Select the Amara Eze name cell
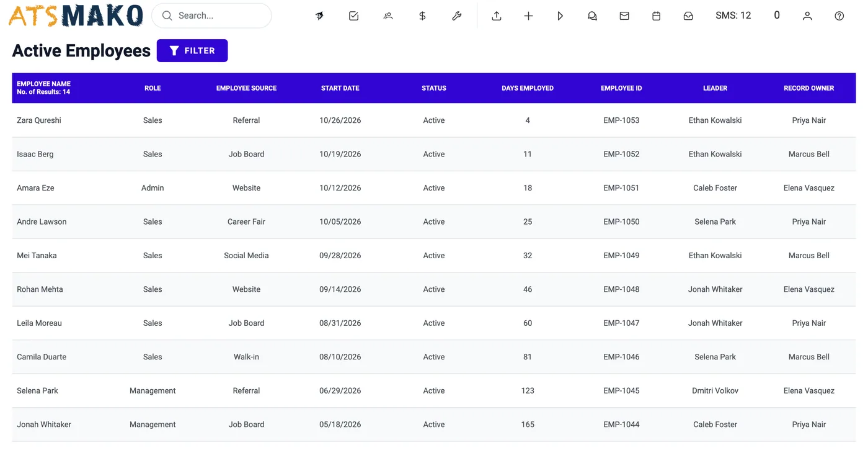868x450 pixels. click(x=35, y=188)
